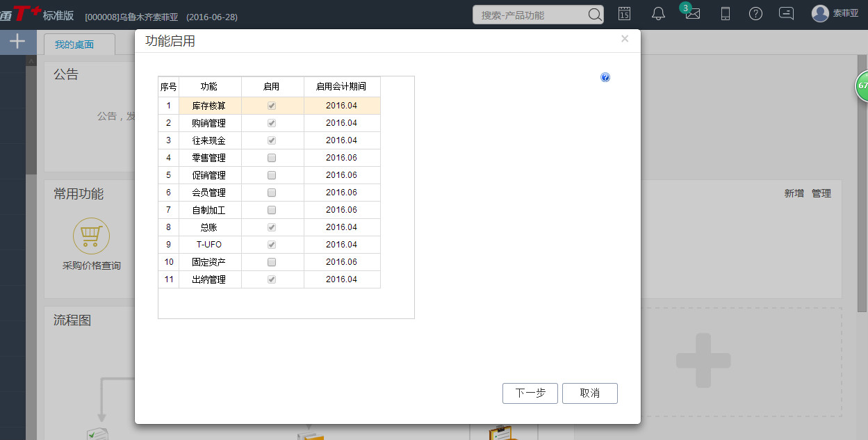868x440 pixels.
Task: Click the user avatar icon
Action: 820,13
